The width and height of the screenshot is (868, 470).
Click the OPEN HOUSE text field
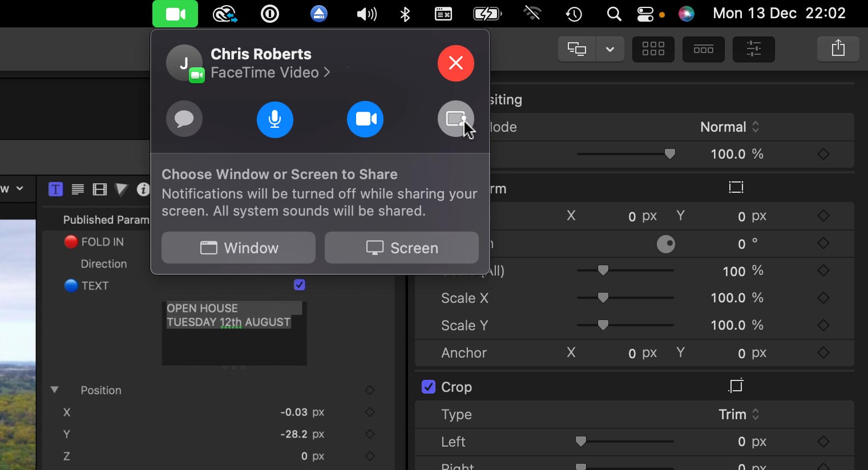click(235, 333)
